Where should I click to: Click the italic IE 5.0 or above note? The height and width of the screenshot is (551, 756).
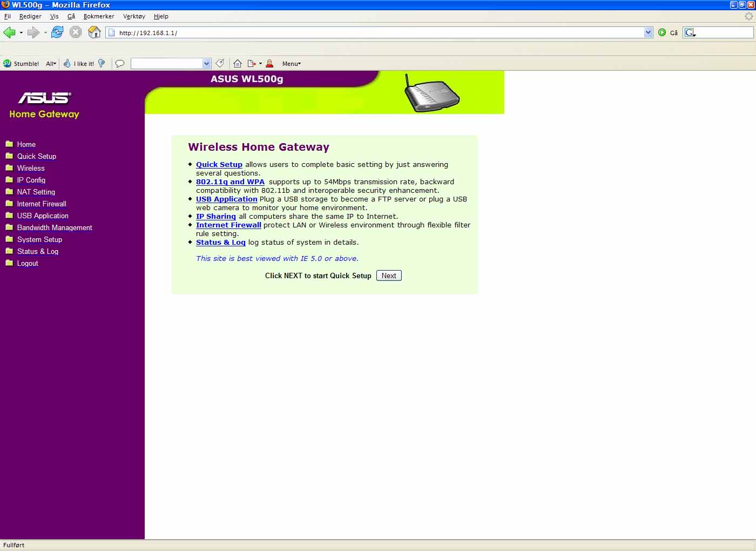pyautogui.click(x=277, y=258)
